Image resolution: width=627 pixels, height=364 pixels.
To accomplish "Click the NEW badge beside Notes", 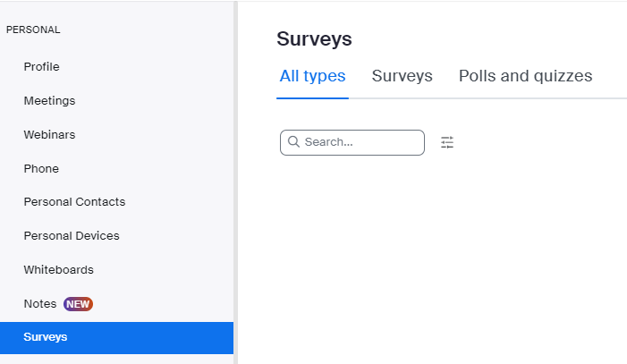I will pyautogui.click(x=78, y=304).
